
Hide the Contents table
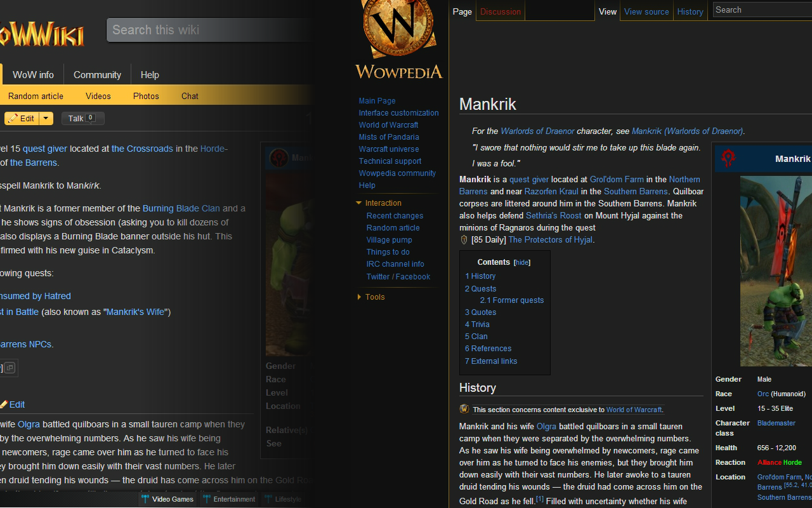pos(522,262)
